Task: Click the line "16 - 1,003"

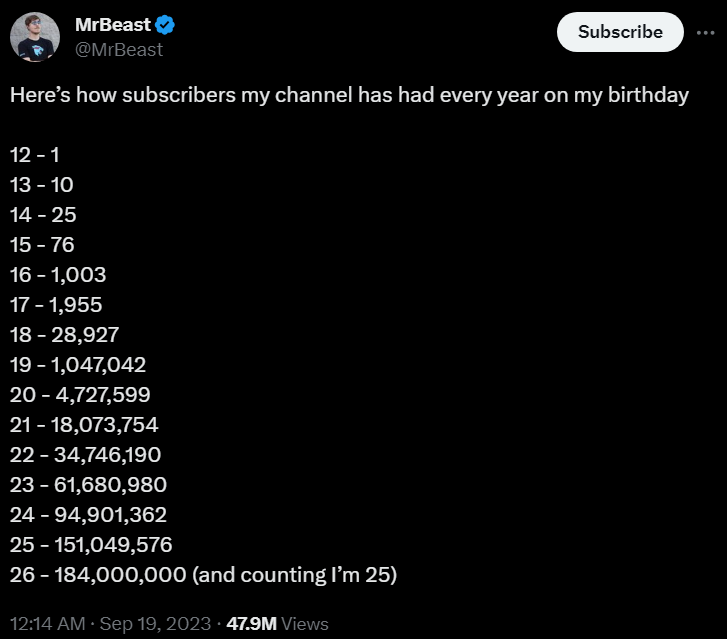Action: coord(58,275)
